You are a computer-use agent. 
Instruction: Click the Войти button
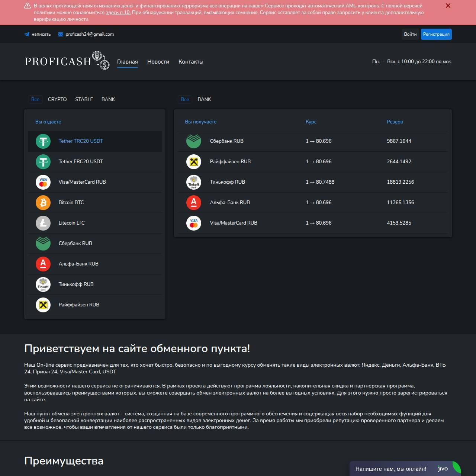pyautogui.click(x=410, y=34)
